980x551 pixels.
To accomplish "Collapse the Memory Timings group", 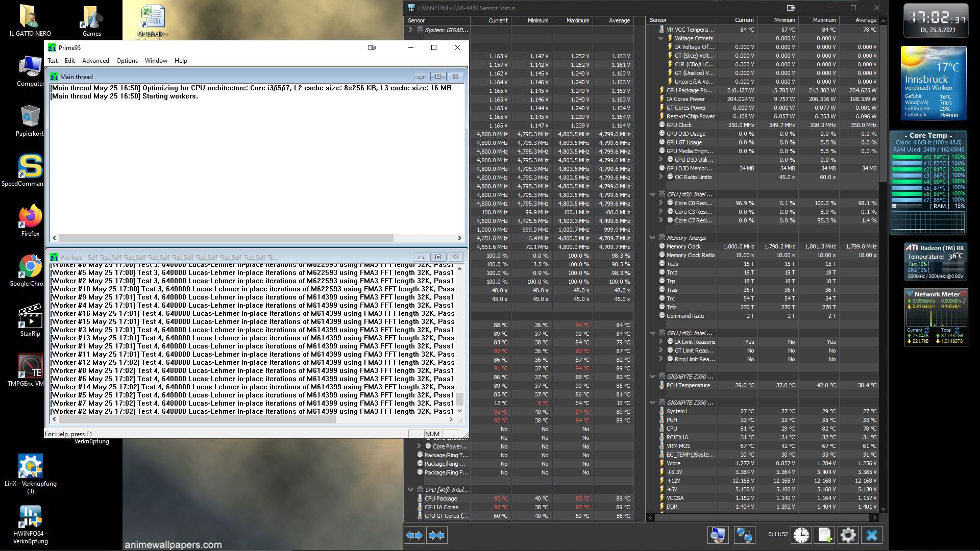I will 652,238.
